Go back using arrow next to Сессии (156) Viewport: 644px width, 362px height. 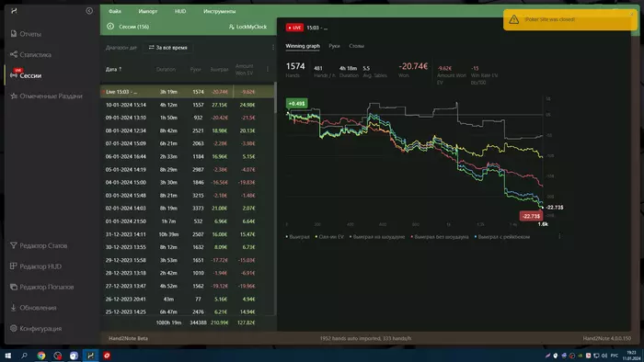click(x=110, y=27)
